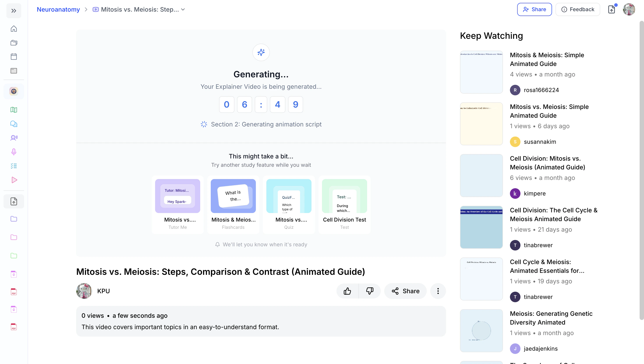Open the pink folder in the sidebar
This screenshot has height=364, width=644.
14,237
